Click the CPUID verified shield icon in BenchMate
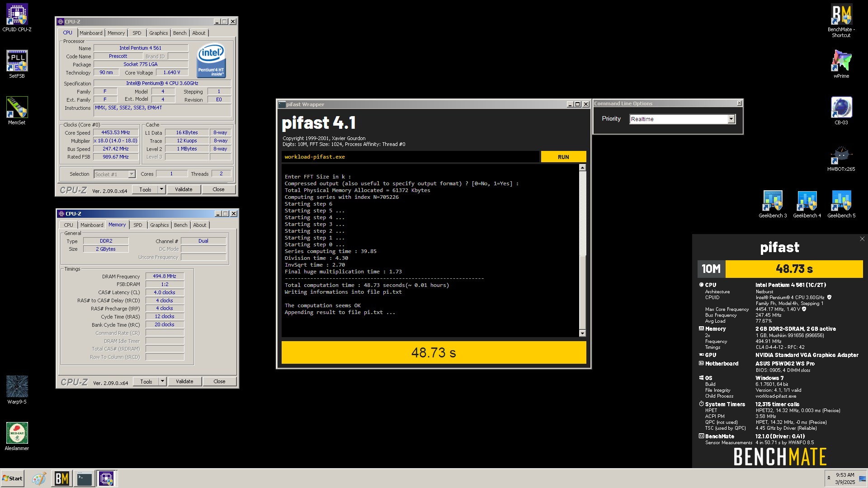This screenshot has width=868, height=488. (x=829, y=297)
